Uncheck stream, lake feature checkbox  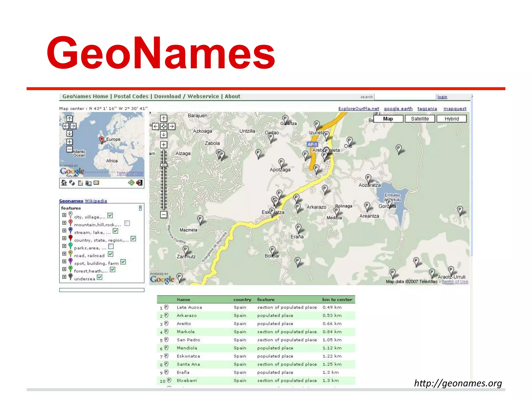click(x=116, y=231)
